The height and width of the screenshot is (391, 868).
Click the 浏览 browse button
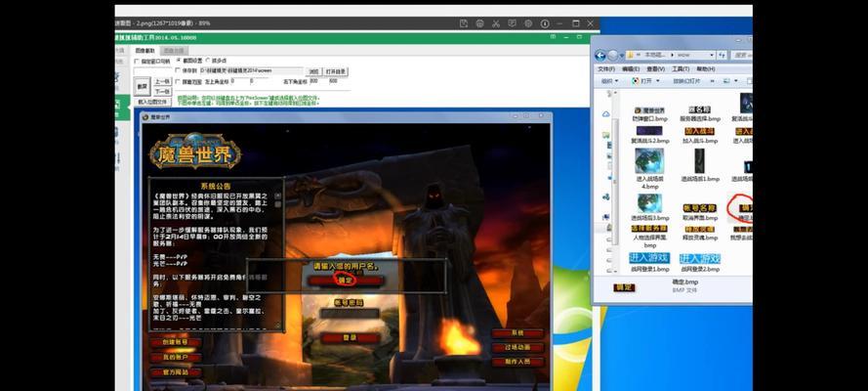click(313, 71)
